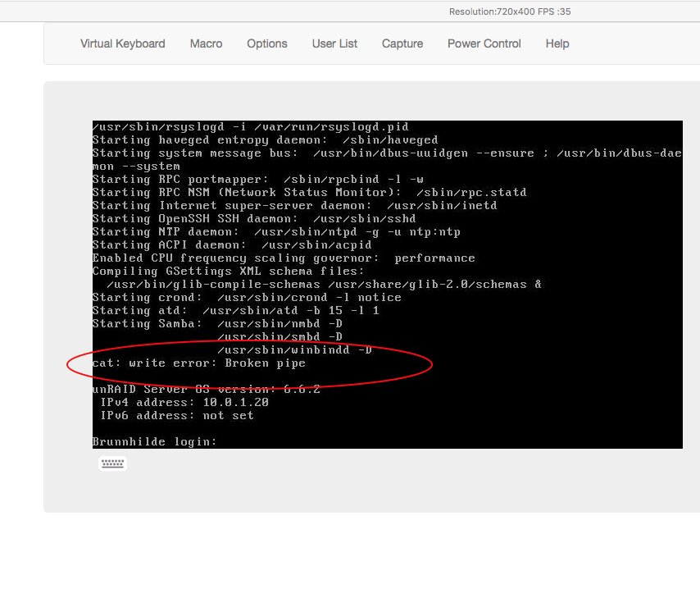Click the 'Compiling GSettings XML schema files' line

click(x=228, y=272)
